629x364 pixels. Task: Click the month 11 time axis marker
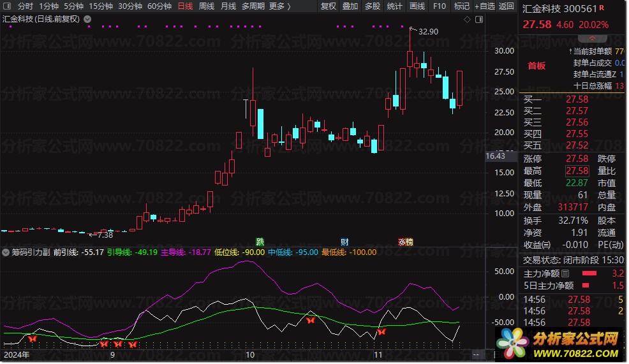(x=378, y=355)
